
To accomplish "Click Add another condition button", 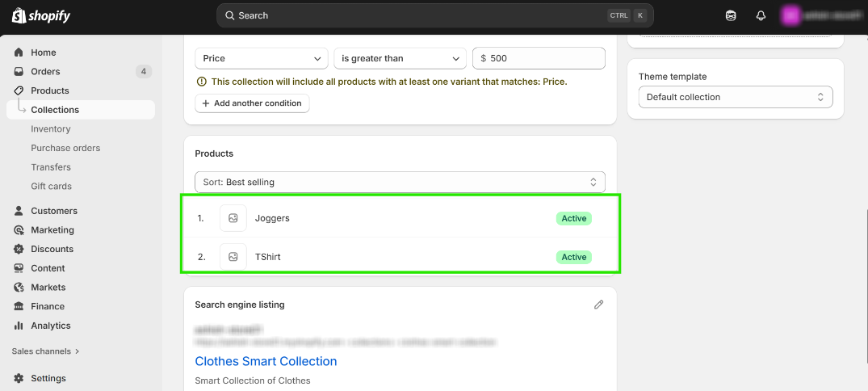I will coord(252,103).
